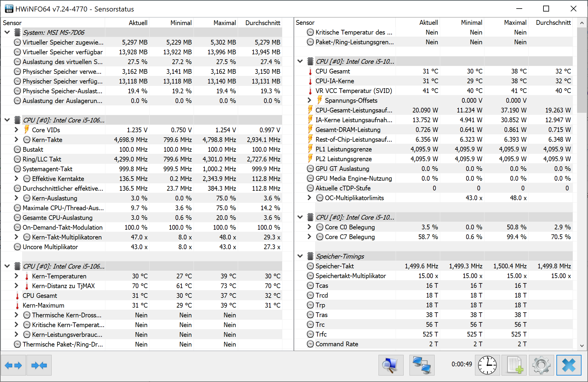
Task: Expand the OC-Multiplikatorlimits entry
Action: [x=309, y=197]
